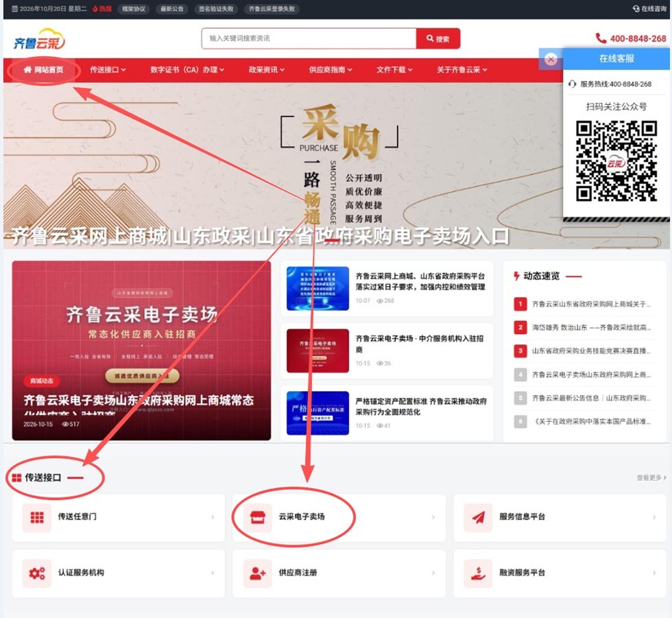The image size is (672, 618).
Task: Open 查看更多 link in 传送接口 section
Action: [x=651, y=477]
